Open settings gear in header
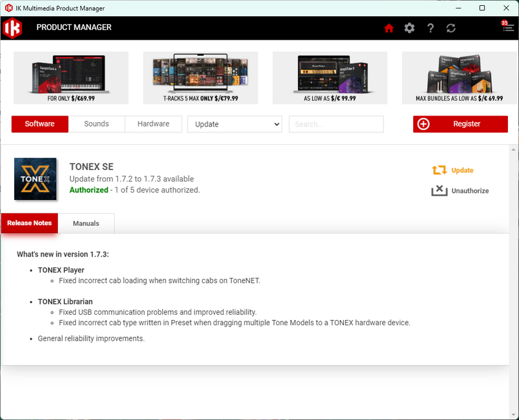 pos(409,28)
